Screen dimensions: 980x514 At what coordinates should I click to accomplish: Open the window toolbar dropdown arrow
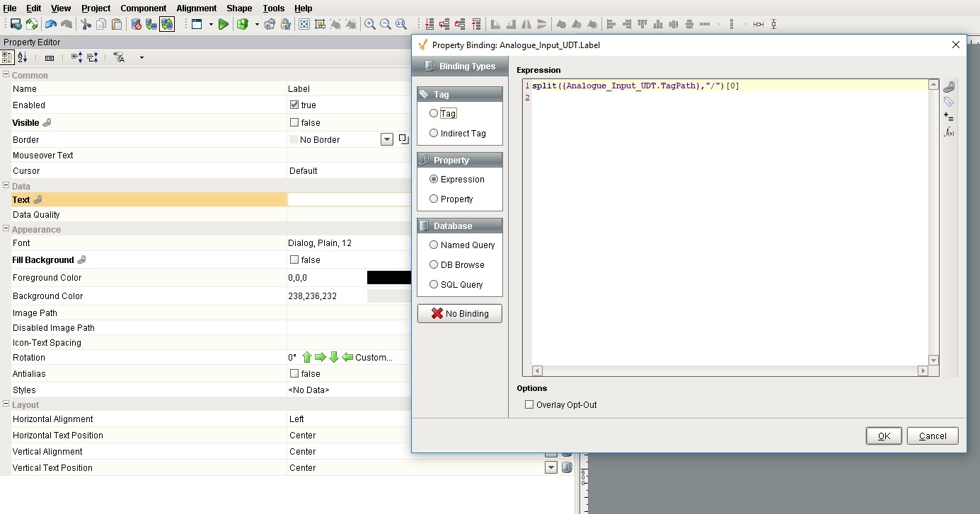(211, 25)
